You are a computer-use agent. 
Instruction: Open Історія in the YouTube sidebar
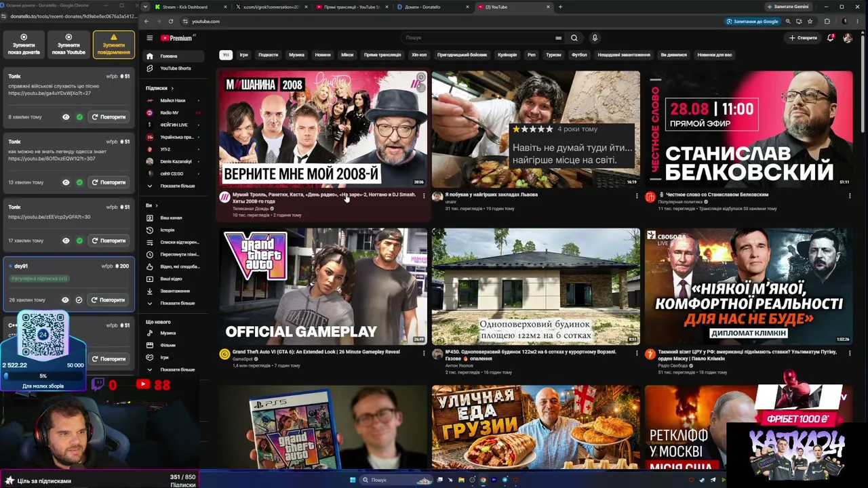point(173,230)
